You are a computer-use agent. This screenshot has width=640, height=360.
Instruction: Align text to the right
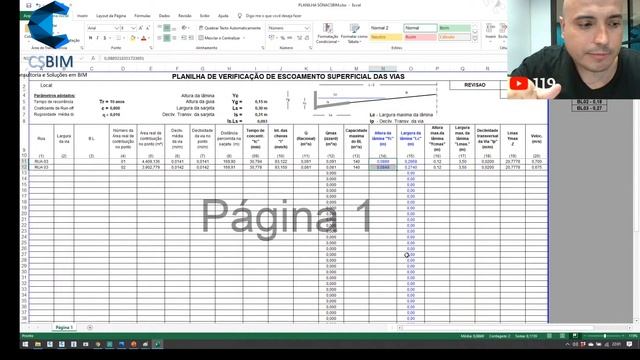click(x=174, y=38)
